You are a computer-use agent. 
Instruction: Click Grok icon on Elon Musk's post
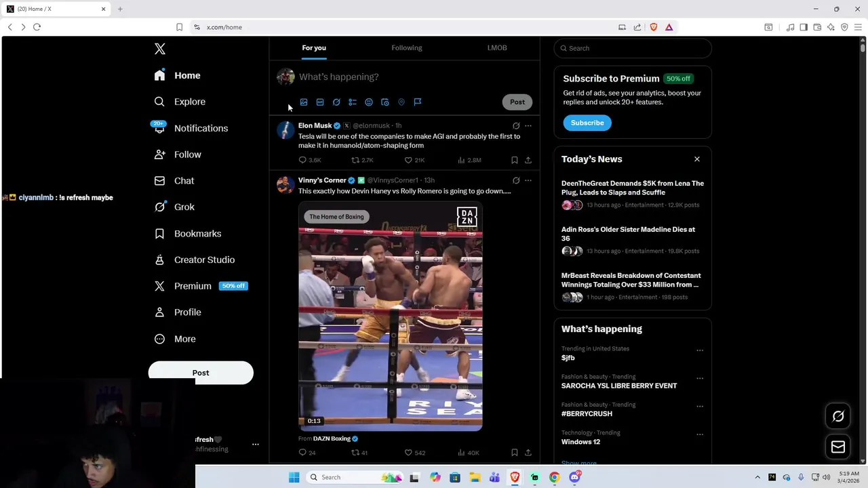(x=516, y=125)
